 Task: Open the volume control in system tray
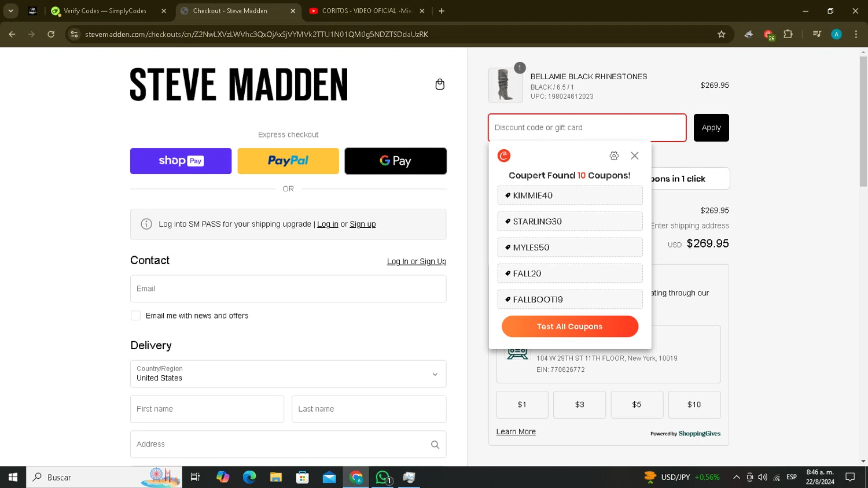click(x=763, y=477)
